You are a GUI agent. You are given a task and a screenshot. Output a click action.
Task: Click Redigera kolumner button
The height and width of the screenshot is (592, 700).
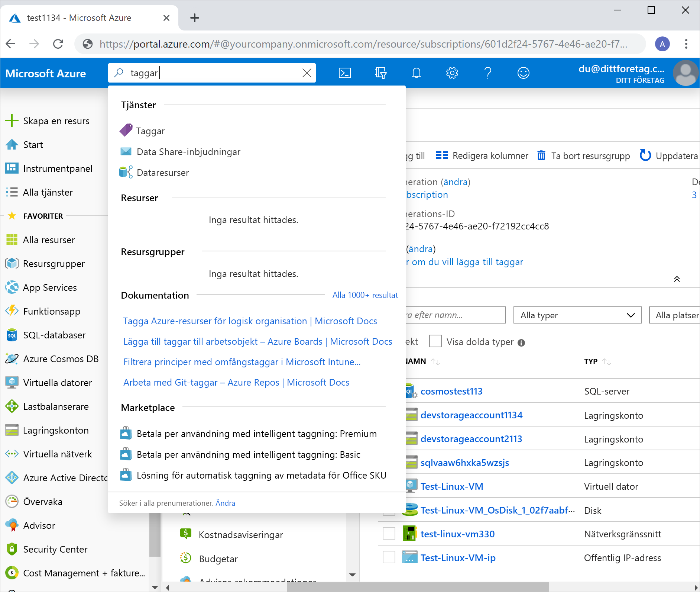(482, 155)
